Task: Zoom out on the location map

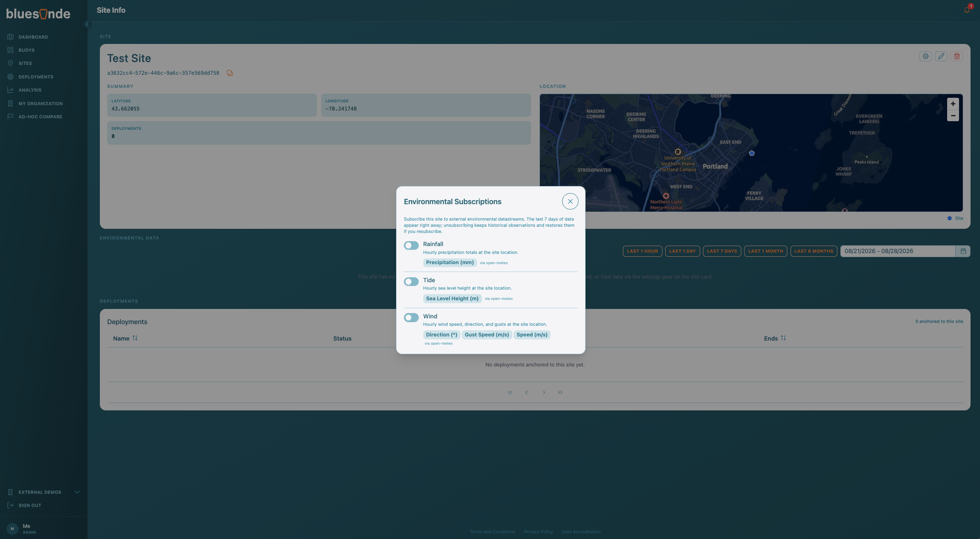Action: tap(952, 116)
